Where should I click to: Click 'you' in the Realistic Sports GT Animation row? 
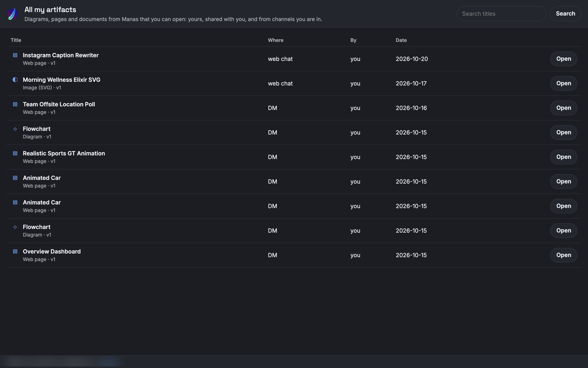coord(355,157)
